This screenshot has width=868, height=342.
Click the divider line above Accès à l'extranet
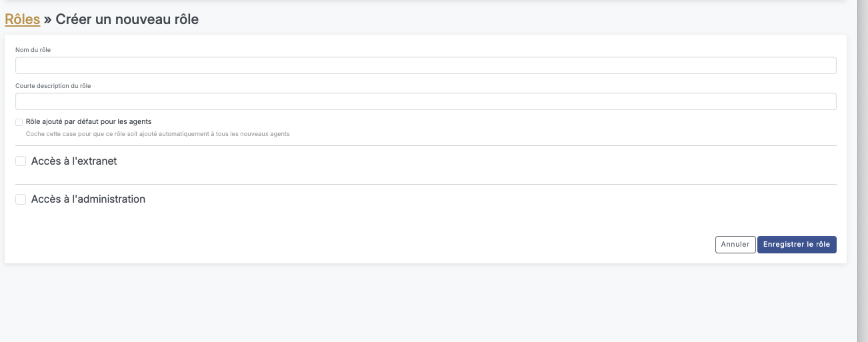click(425, 145)
